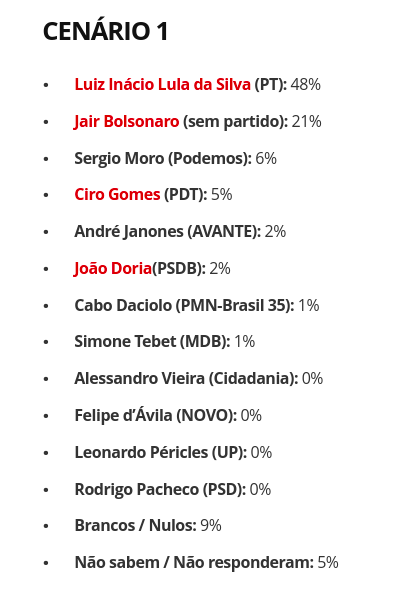
Task: Open the Ciro Gomes link
Action: (x=117, y=195)
